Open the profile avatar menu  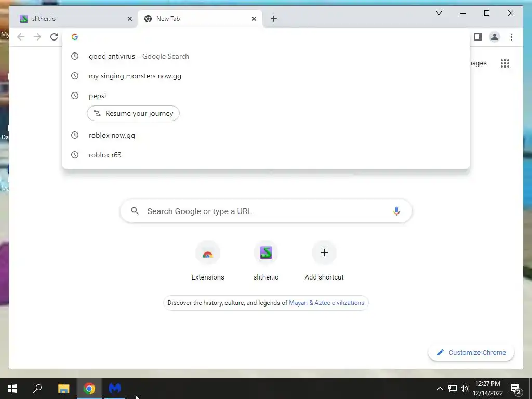(495, 37)
